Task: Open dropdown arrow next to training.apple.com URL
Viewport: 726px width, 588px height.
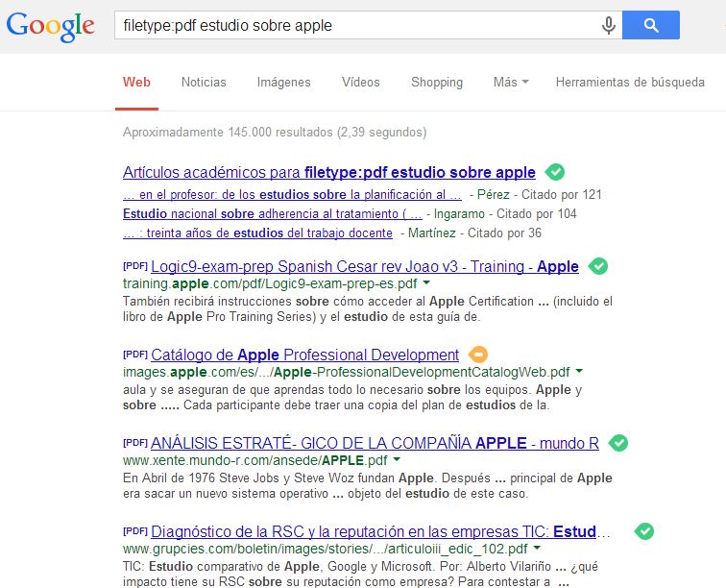Action: 426,284
